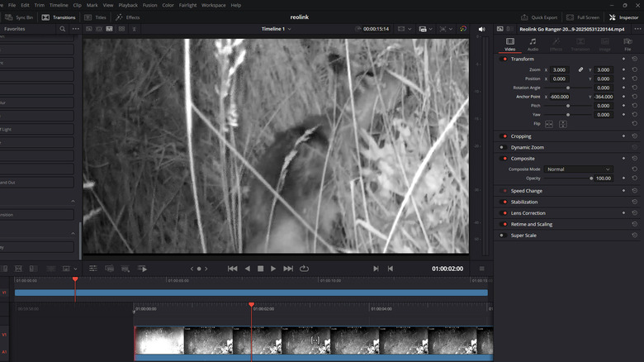This screenshot has width=644, height=362.
Task: Add keyframe for Opacity
Action: [x=623, y=179]
